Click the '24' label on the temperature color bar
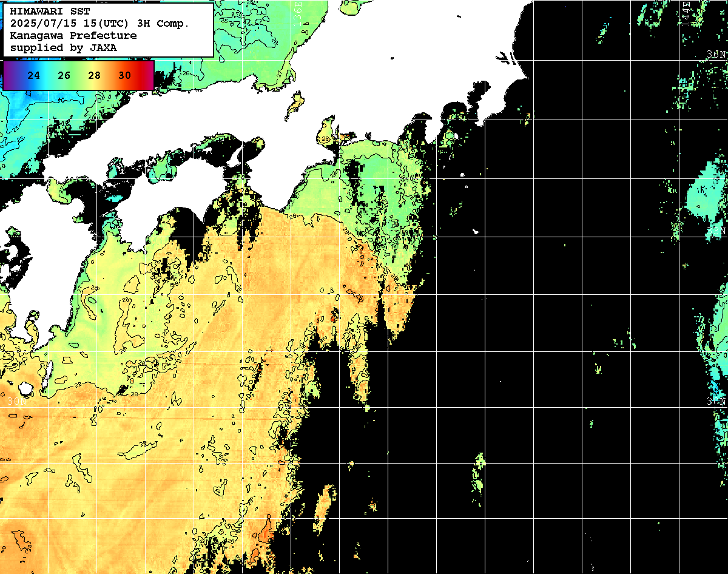This screenshot has height=574, width=728. [x=34, y=76]
